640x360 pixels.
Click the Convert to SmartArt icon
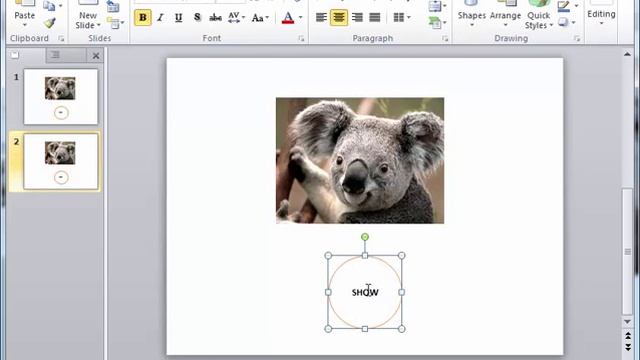435,22
